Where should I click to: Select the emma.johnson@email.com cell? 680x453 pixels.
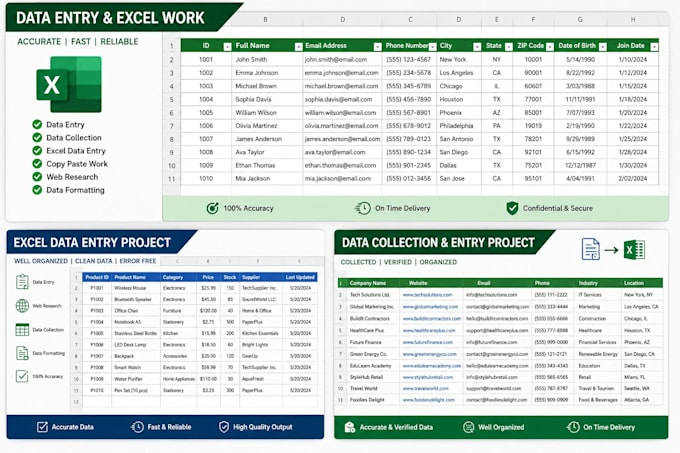[x=342, y=73]
